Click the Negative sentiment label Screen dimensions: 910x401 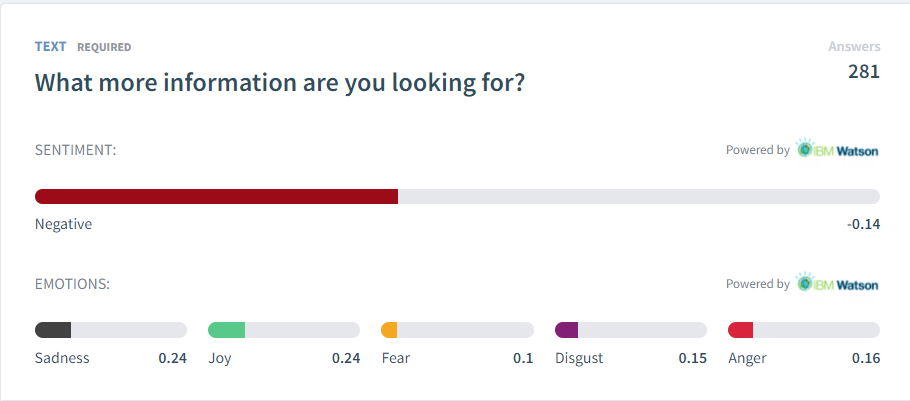click(x=63, y=224)
